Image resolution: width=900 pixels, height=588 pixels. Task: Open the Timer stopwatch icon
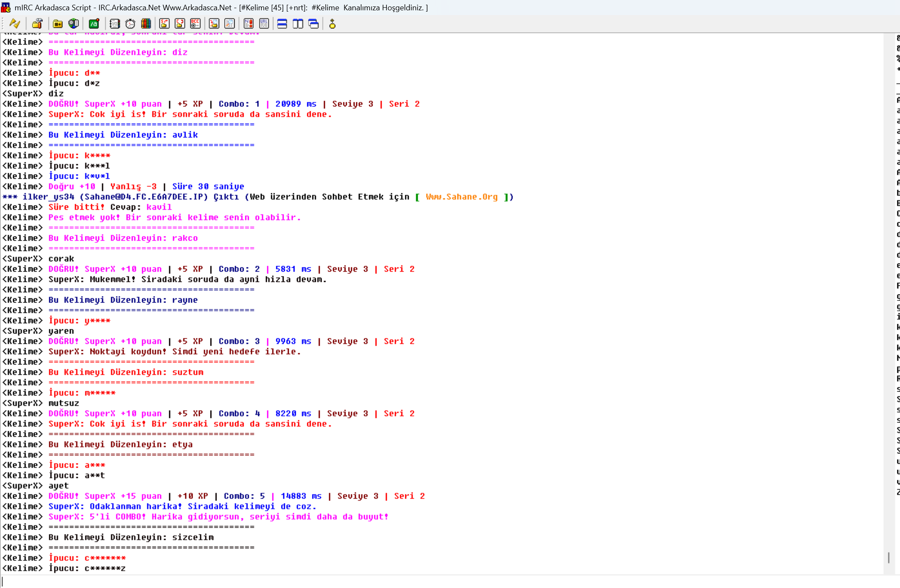[130, 24]
